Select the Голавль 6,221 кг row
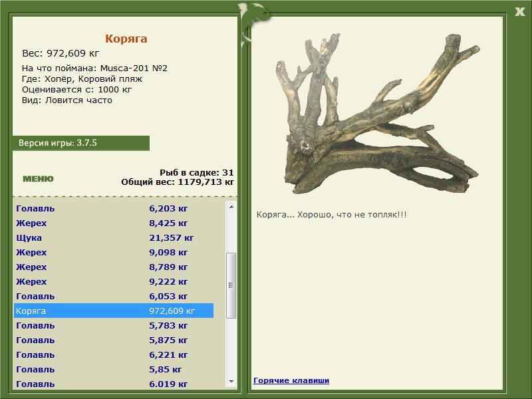 113,354
